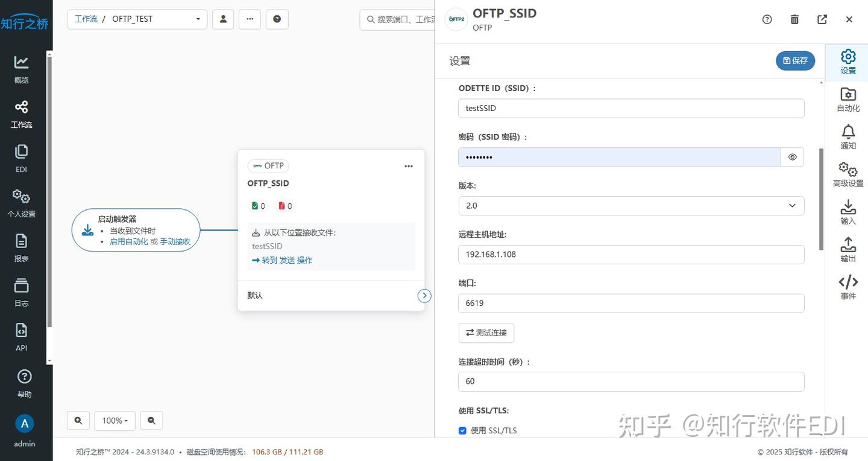Save settings with the 保存 button
This screenshot has width=868, height=461.
pos(795,60)
